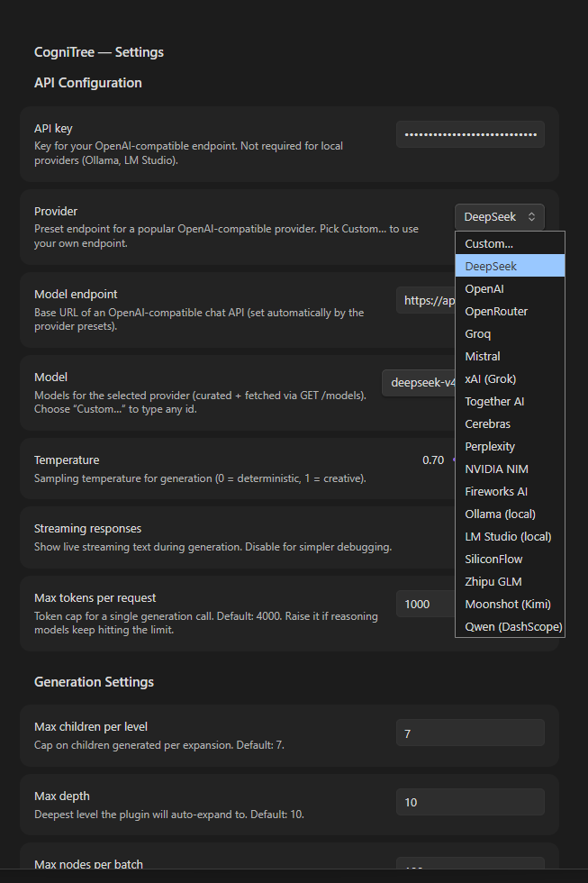This screenshot has height=883, width=588.
Task: Choose Qwen (DashScope) option
Action: click(x=510, y=626)
